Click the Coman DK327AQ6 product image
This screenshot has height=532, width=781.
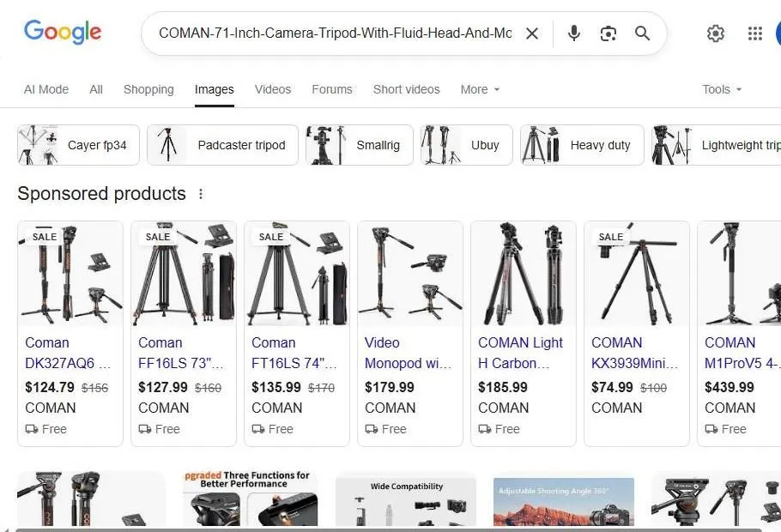[x=70, y=274]
